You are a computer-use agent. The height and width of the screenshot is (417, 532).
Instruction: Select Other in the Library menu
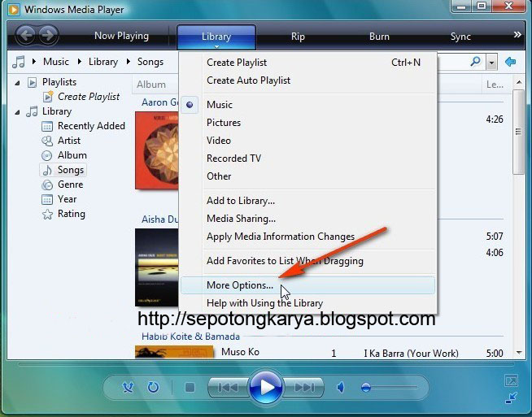[308, 176]
